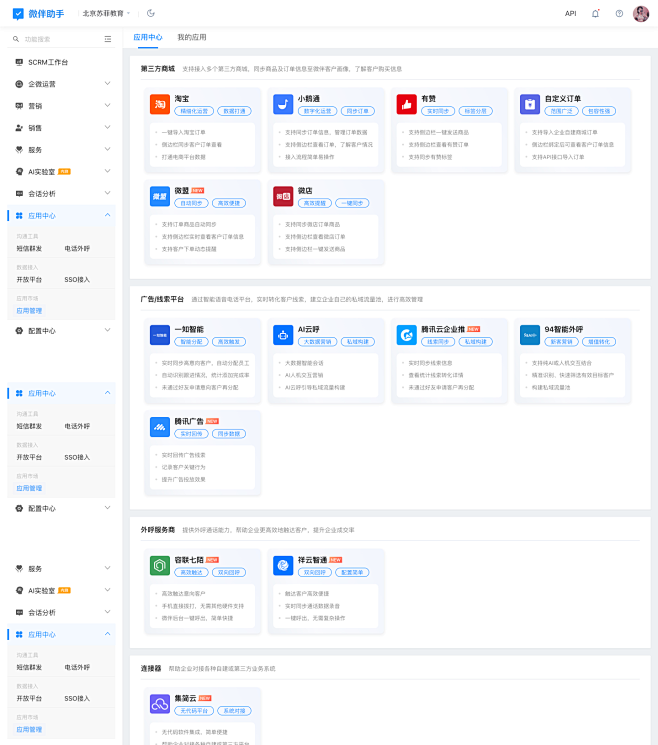Click the 自定义订单 card title
Viewport: 658px width, 745px height.
[563, 99]
